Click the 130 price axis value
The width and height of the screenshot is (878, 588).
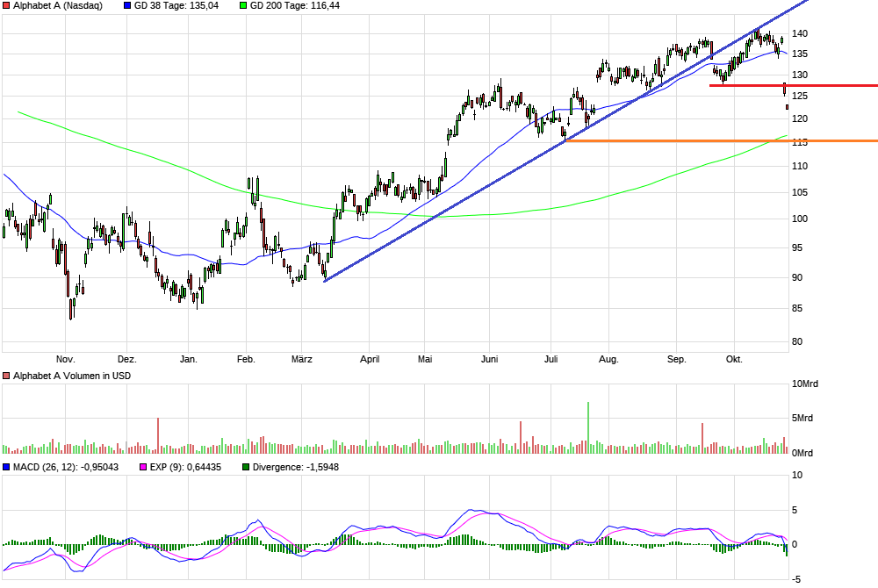800,75
